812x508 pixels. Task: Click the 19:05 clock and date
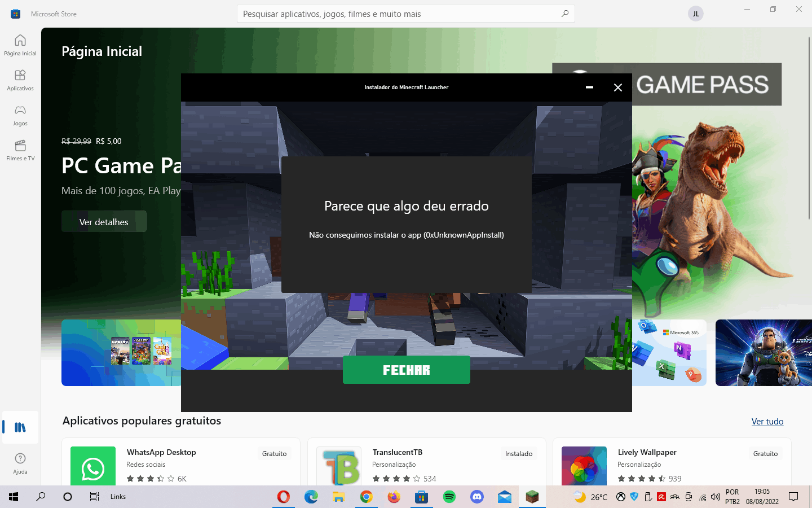(762, 497)
